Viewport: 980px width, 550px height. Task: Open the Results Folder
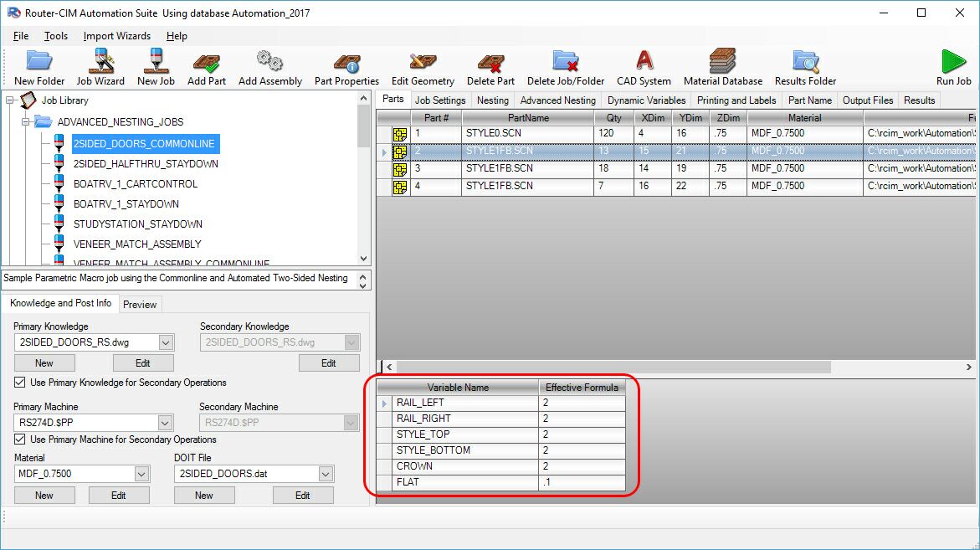(803, 65)
